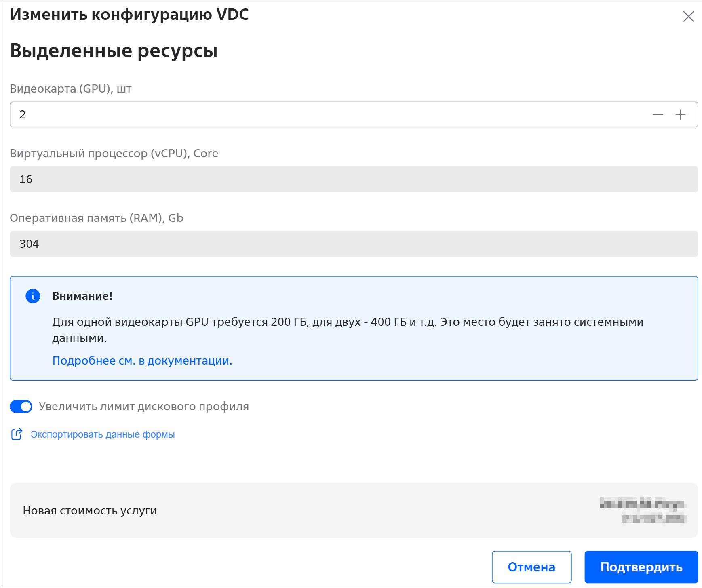
Task: Click the 'Внимание!' notice heading
Action: (82, 296)
